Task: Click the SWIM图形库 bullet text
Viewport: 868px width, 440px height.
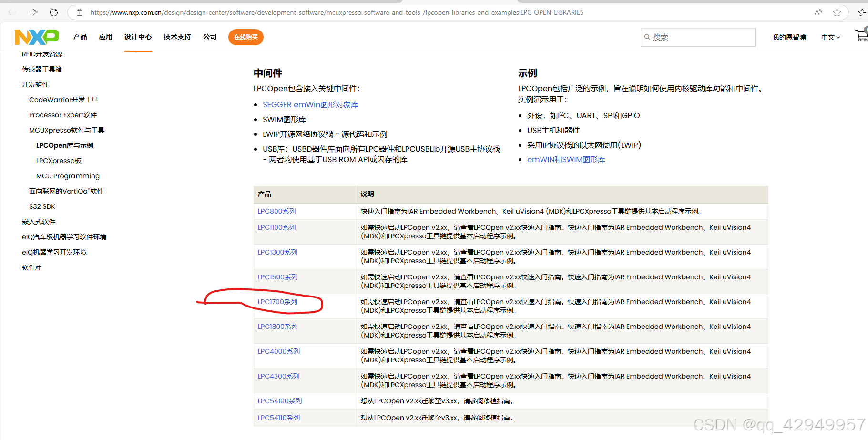Action: click(x=285, y=120)
